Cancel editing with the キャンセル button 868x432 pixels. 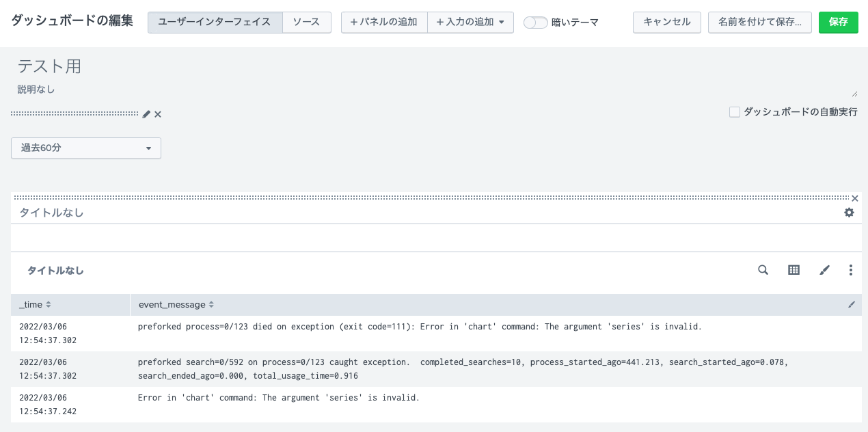click(x=666, y=22)
